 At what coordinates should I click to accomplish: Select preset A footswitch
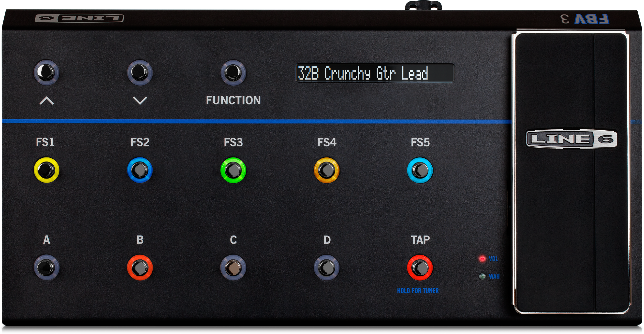coord(47,267)
